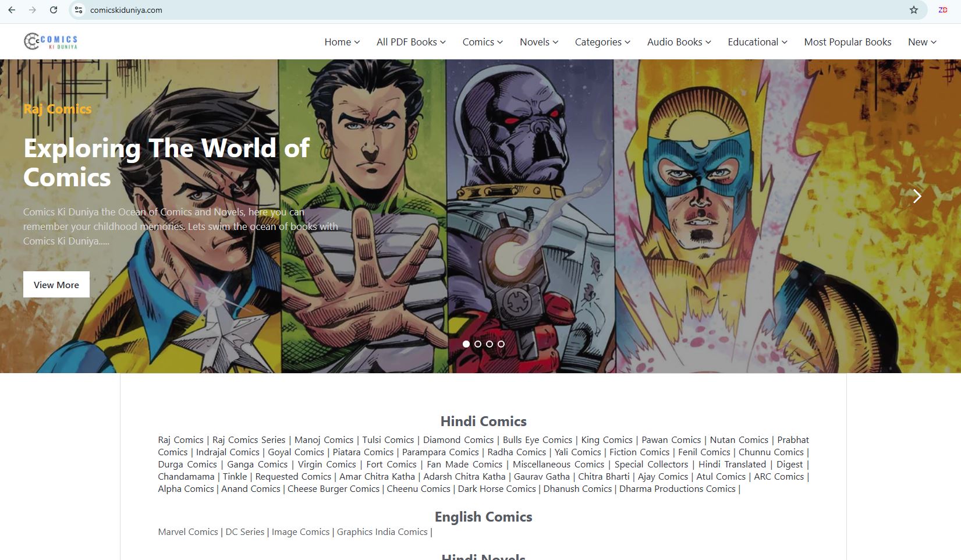Activate the third carousel dot
Image resolution: width=961 pixels, height=560 pixels.
(490, 344)
